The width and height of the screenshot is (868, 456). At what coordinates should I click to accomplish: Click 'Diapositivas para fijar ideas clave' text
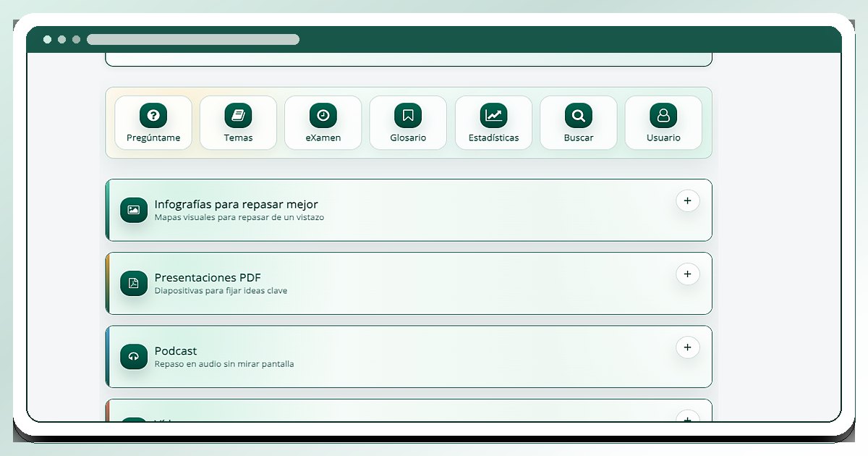point(221,291)
